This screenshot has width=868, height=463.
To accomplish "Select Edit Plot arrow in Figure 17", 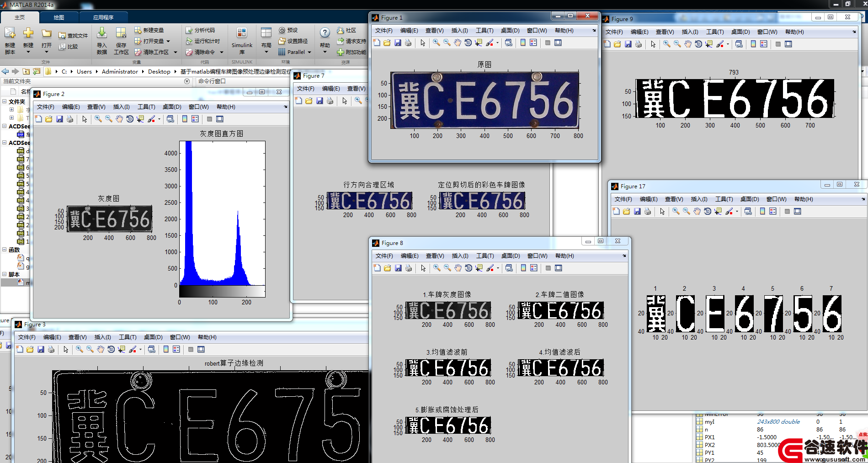I will 662,211.
